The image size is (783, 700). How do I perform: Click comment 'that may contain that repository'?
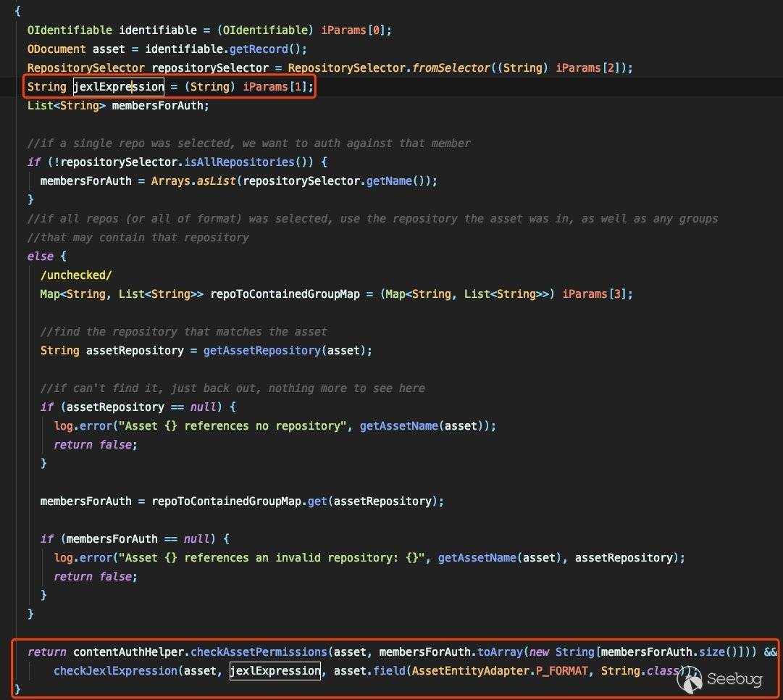pos(138,238)
